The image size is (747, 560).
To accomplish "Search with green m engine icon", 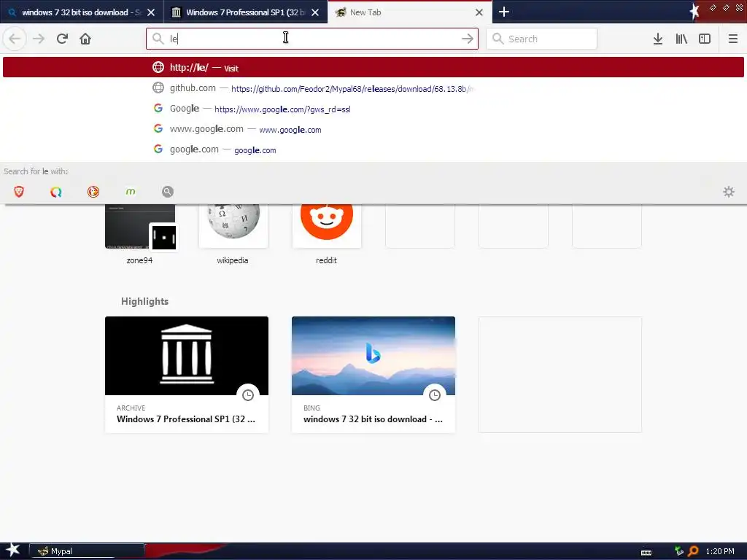I will click(x=131, y=192).
